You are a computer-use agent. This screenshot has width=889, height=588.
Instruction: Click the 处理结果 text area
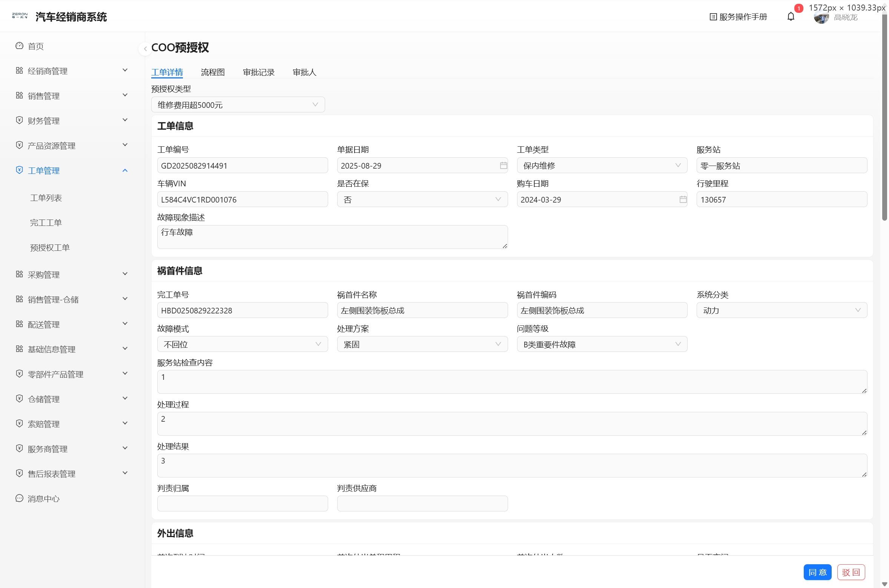(512, 465)
